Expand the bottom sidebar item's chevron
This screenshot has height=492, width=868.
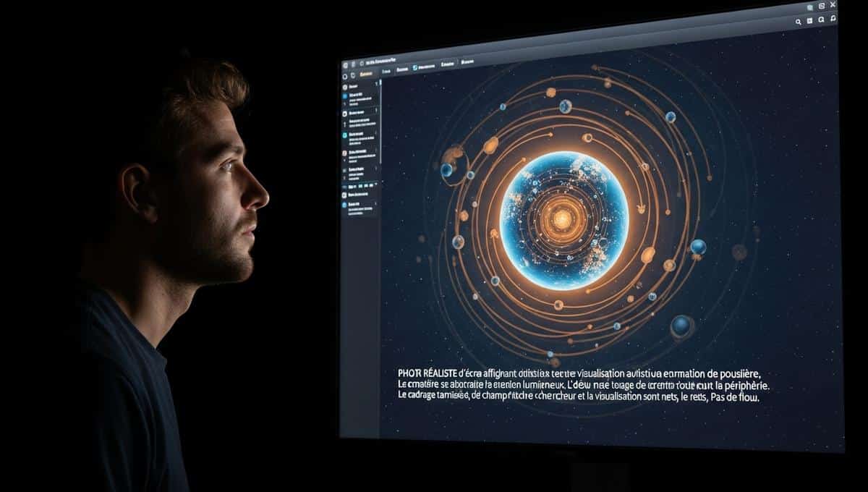(x=376, y=205)
